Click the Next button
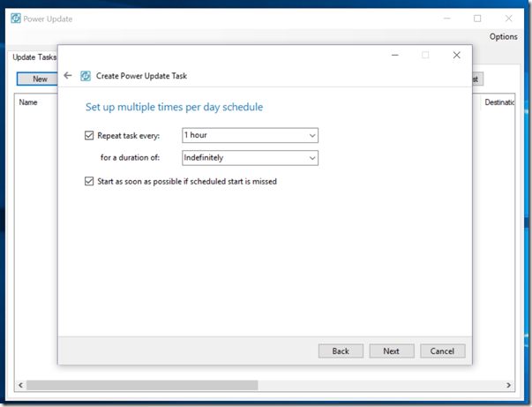This screenshot has width=532, height=407. 392,351
